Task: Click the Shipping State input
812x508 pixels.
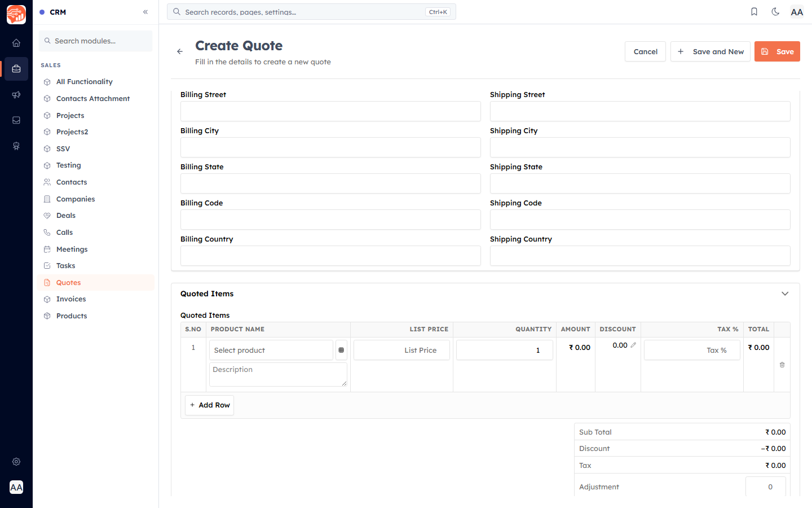Action: point(640,183)
